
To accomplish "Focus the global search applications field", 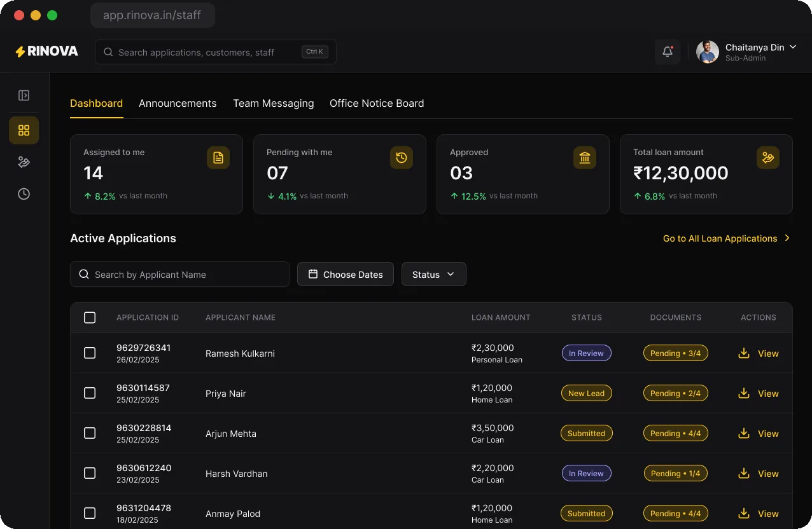I will 216,52.
